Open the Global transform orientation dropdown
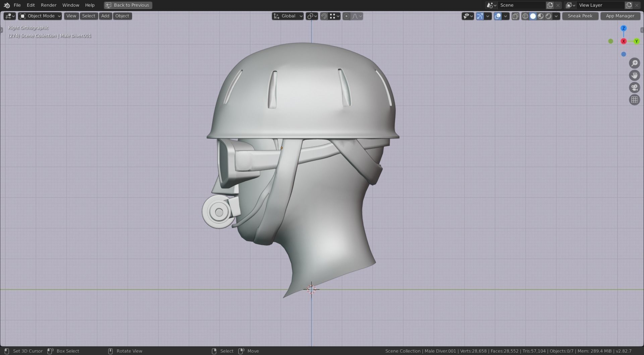This screenshot has width=644, height=355. coord(288,16)
